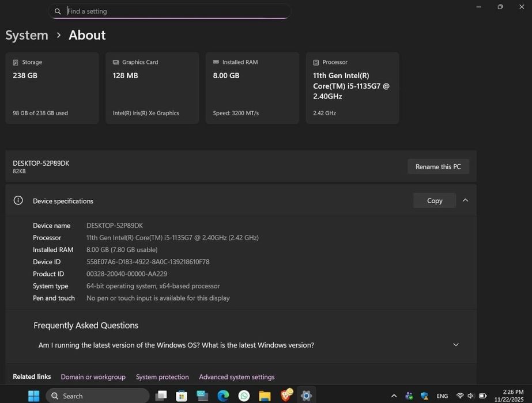The height and width of the screenshot is (403, 532).
Task: Show hidden tray icons chevron
Action: 394,396
